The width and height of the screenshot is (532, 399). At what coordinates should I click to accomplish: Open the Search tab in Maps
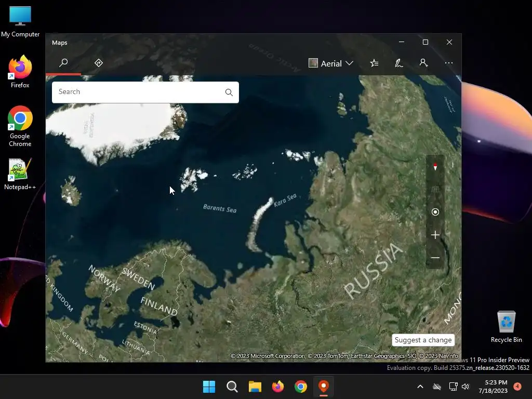63,63
